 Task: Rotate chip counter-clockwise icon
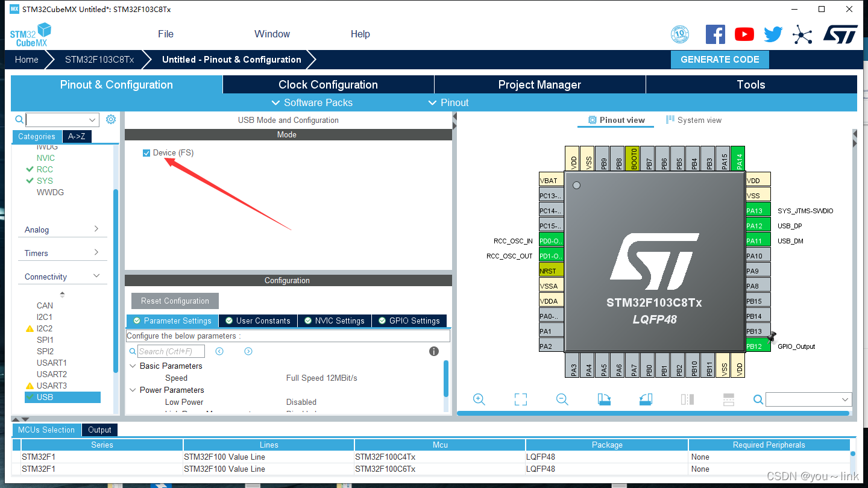tap(646, 399)
